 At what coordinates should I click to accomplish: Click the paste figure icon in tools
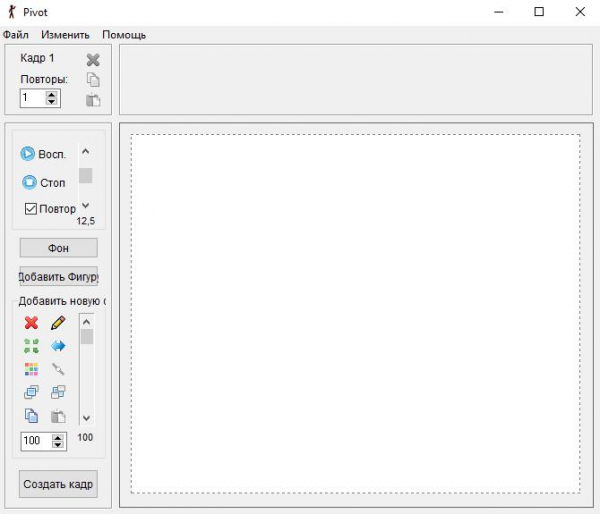(x=58, y=416)
